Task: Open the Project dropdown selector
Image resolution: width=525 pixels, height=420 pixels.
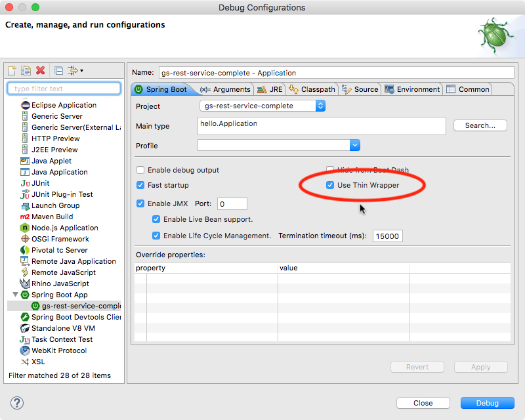Action: (x=262, y=106)
